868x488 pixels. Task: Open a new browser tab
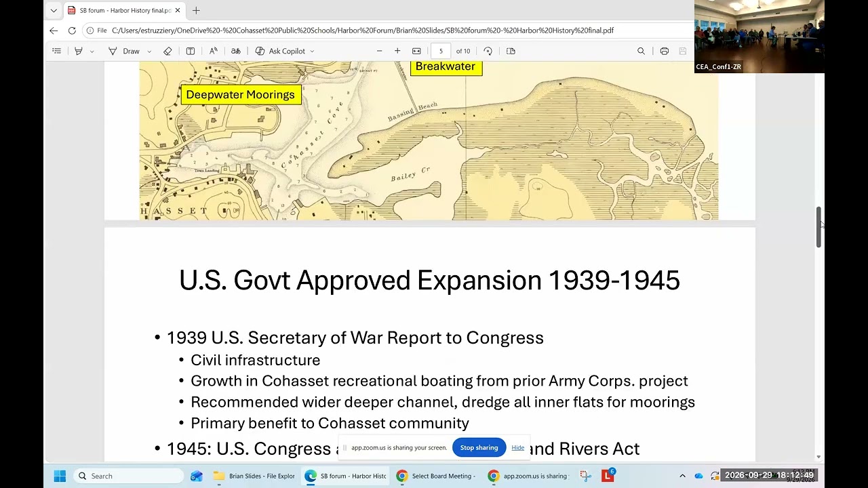tap(196, 10)
